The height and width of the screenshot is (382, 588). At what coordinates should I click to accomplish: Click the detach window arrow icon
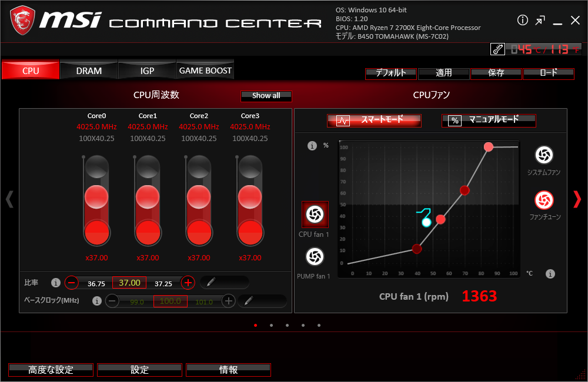click(540, 20)
